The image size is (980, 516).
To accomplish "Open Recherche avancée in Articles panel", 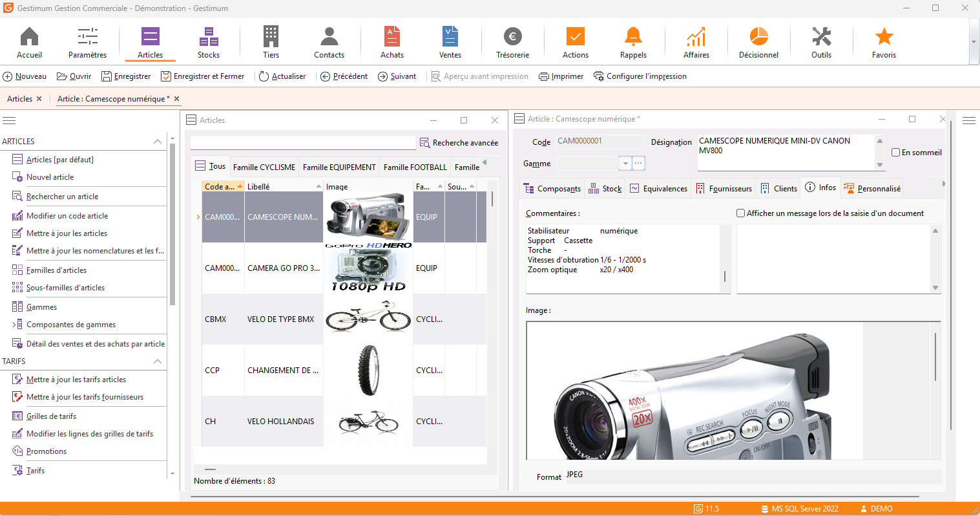I will pyautogui.click(x=459, y=142).
